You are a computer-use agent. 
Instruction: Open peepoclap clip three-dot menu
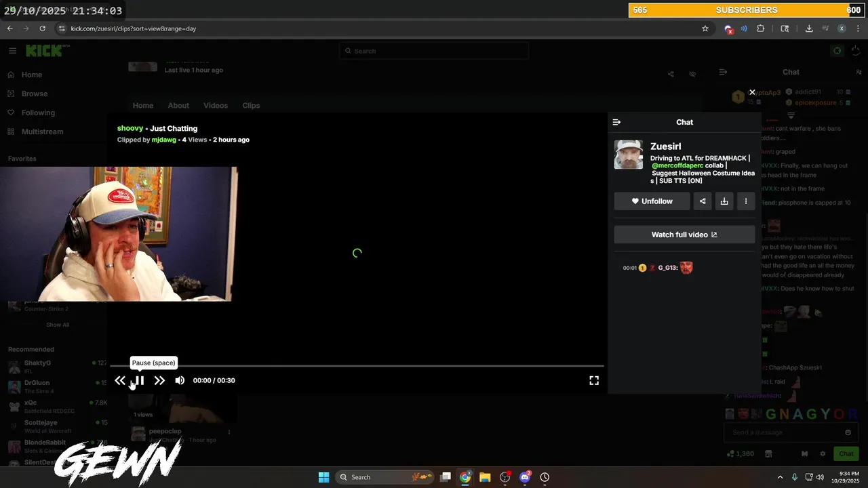(229, 432)
